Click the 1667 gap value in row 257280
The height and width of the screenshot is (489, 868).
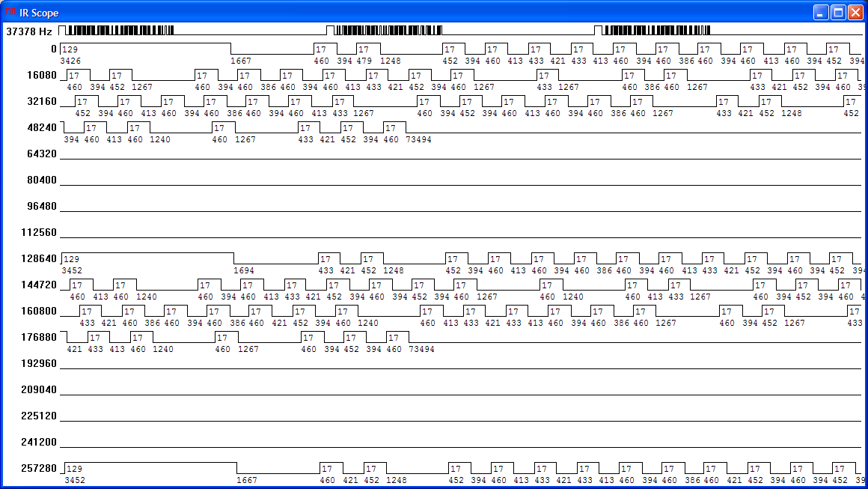[247, 481]
